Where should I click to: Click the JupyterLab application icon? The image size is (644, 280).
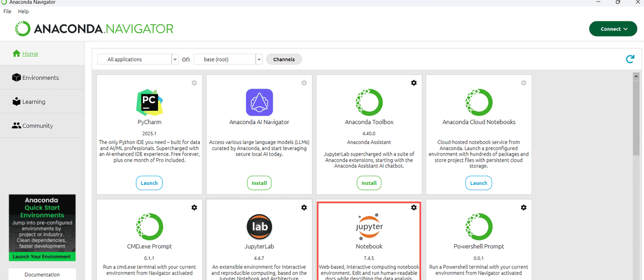pyautogui.click(x=259, y=227)
